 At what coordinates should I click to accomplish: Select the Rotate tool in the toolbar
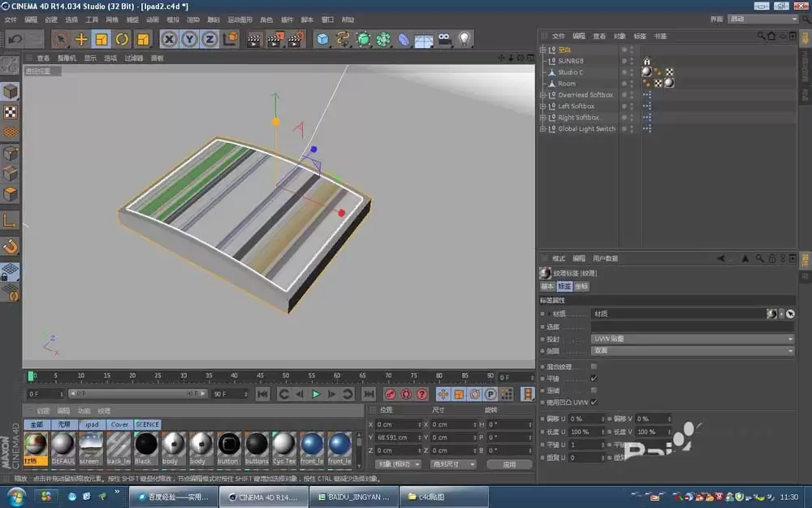point(122,38)
